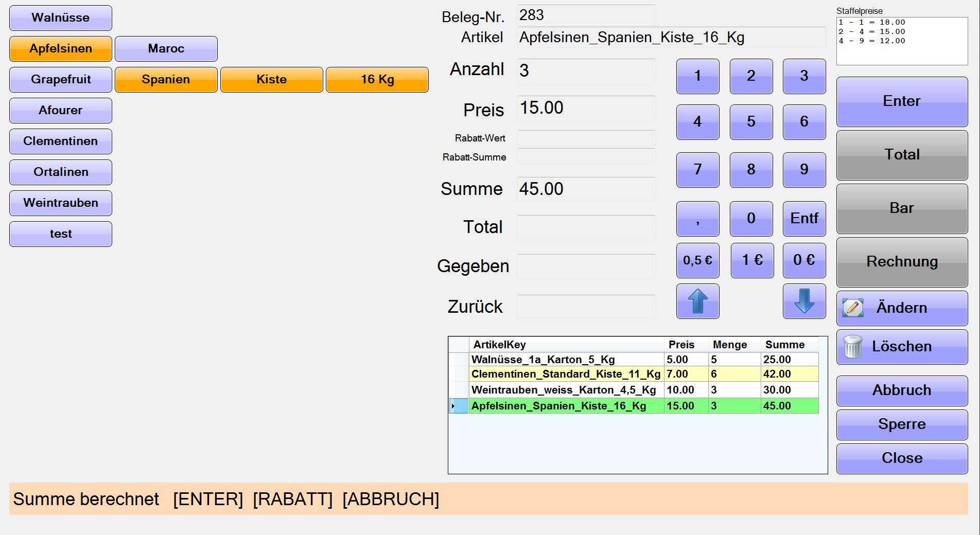Click the Ändern edit pencil button
The height and width of the screenshot is (535, 980).
[902, 308]
